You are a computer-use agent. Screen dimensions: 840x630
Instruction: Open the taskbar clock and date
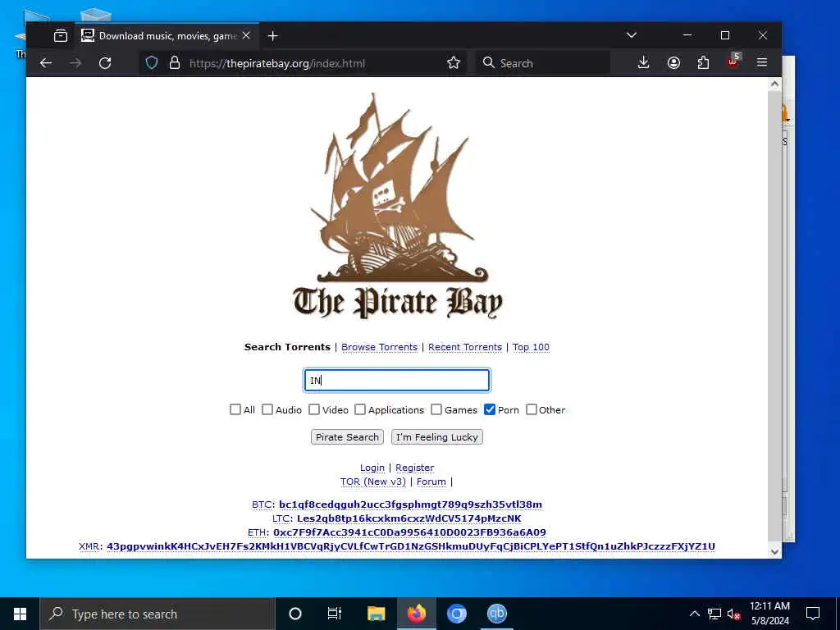[769, 614]
